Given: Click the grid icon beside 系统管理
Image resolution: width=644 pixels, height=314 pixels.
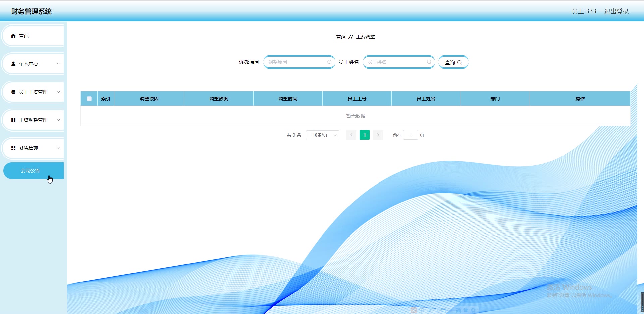Looking at the screenshot, I should coord(13,148).
